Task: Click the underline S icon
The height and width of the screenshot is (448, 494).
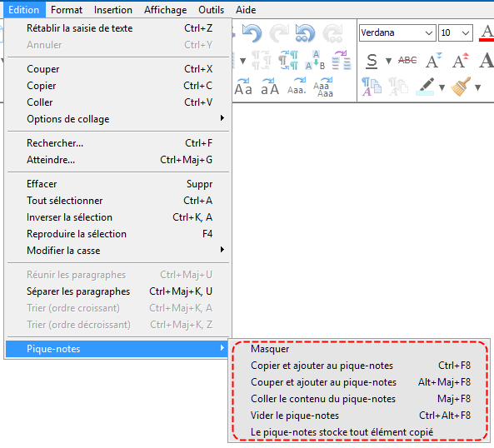Action: point(372,61)
